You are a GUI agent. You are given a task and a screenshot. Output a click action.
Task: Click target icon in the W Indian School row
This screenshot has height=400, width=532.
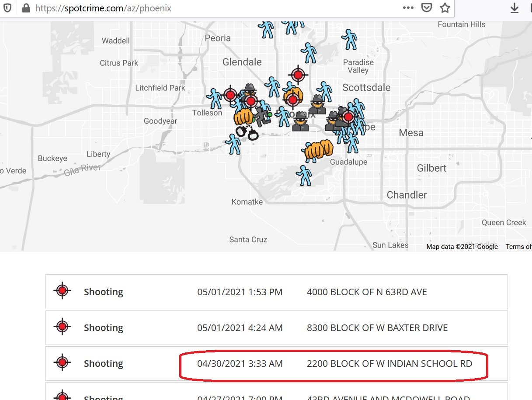tap(63, 363)
